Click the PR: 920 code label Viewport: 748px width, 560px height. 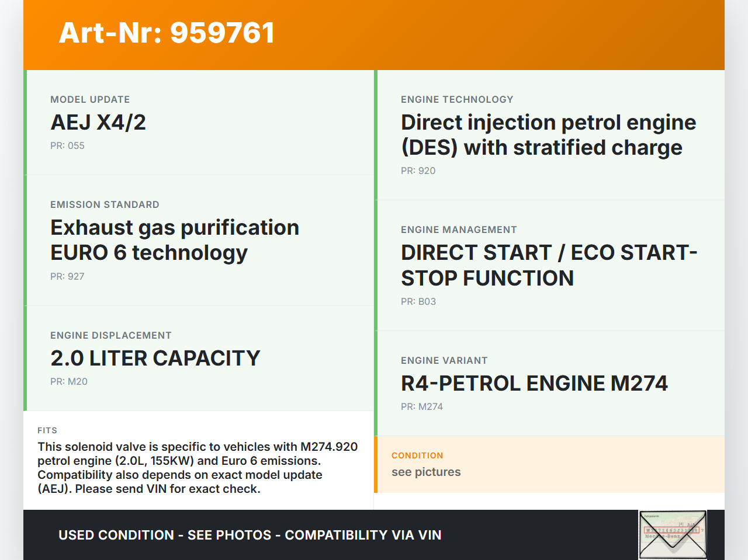point(418,171)
